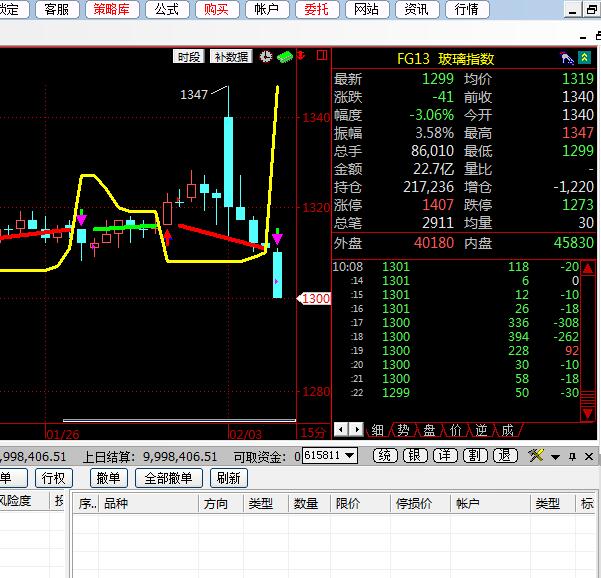Click the 全部撤单 cancel all button

pyautogui.click(x=169, y=478)
